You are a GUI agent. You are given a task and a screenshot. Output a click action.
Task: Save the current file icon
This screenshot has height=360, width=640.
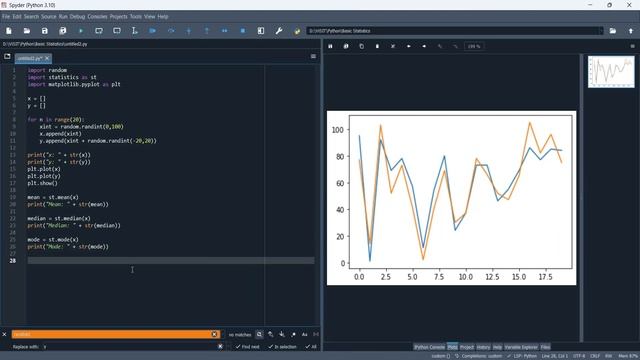click(x=44, y=31)
